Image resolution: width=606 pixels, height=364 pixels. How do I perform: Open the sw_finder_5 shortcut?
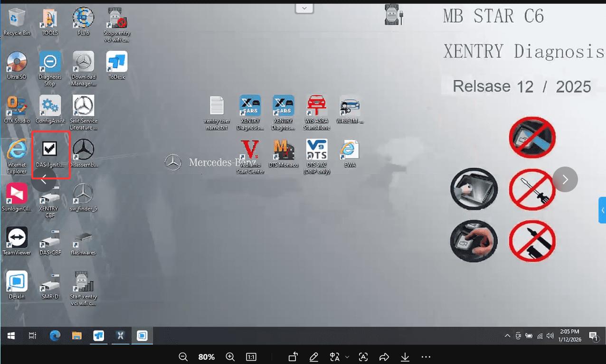tap(84, 197)
